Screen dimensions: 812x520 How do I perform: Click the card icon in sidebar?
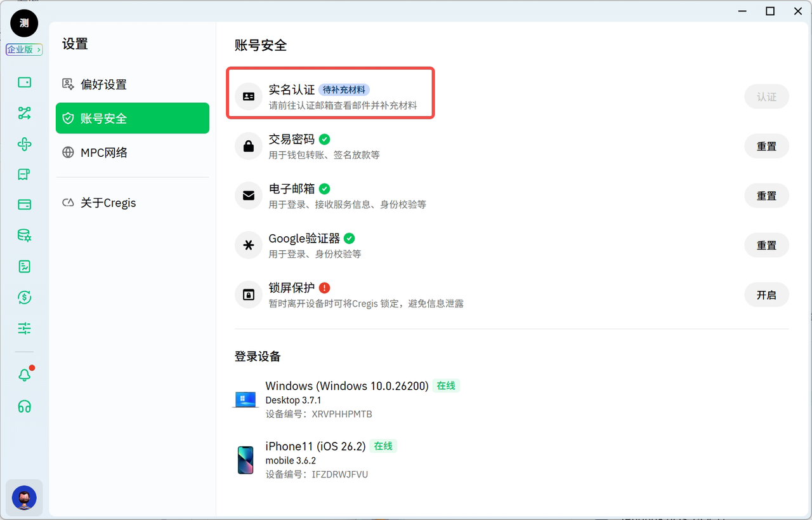click(24, 204)
